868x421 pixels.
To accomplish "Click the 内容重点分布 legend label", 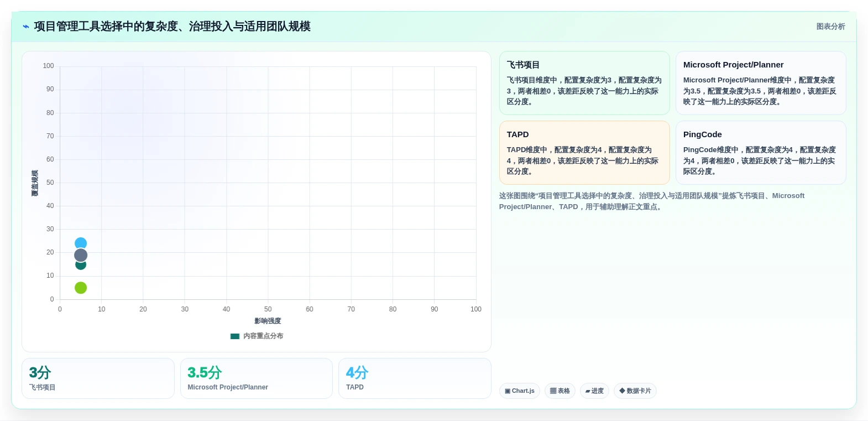I will [263, 336].
